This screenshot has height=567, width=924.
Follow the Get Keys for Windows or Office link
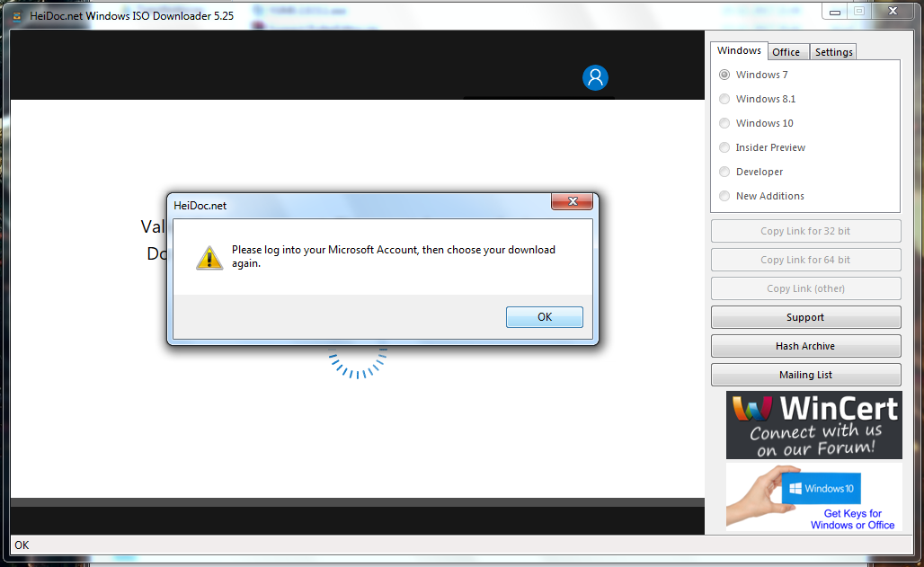point(852,519)
